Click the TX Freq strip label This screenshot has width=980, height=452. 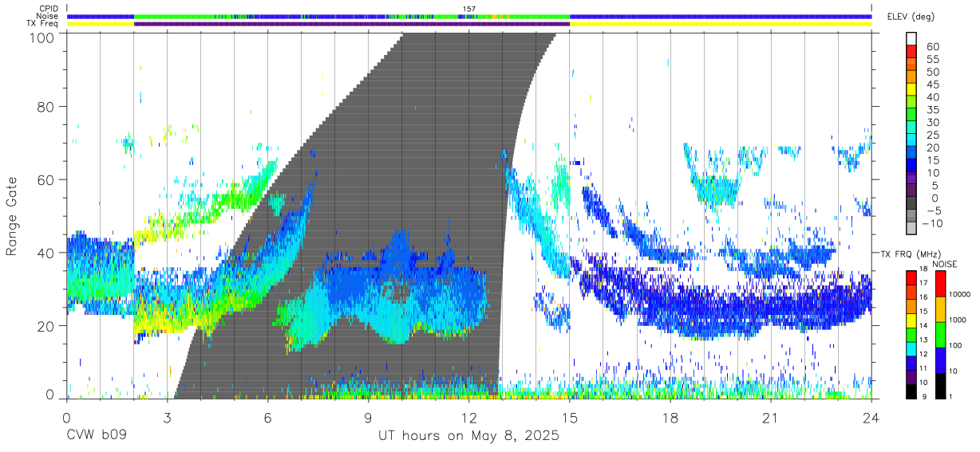click(x=43, y=24)
